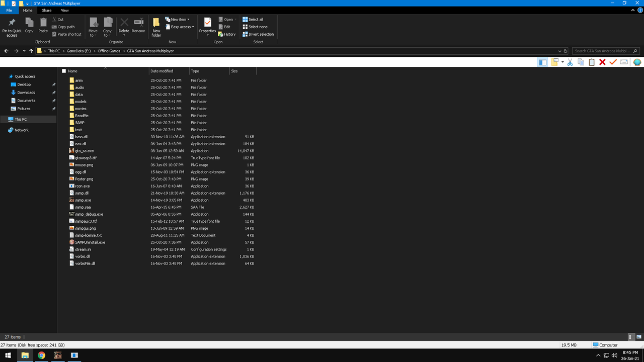Click the Open button in ribbon
Screen dimensions: 644x362
227,20
